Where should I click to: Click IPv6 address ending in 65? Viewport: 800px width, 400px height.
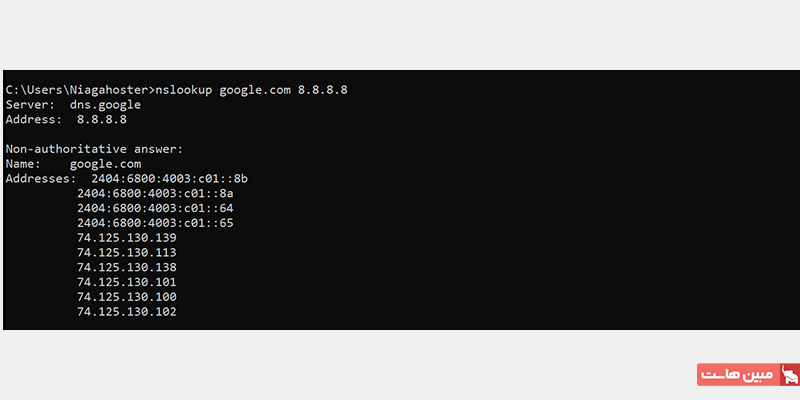pos(155,223)
